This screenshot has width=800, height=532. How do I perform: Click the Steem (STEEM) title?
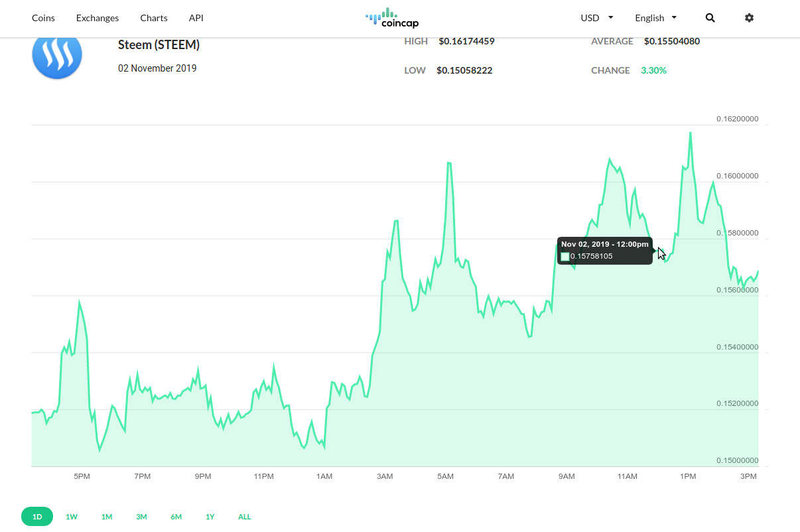pyautogui.click(x=159, y=44)
